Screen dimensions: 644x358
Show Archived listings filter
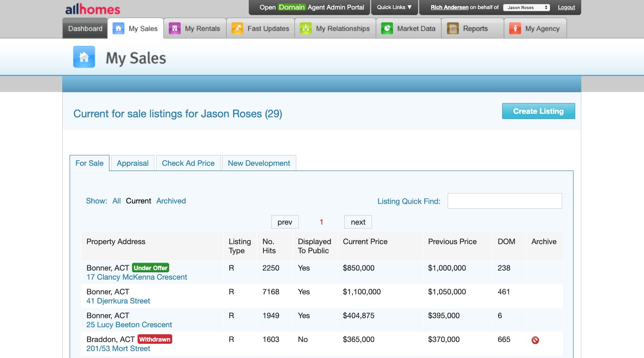(171, 201)
